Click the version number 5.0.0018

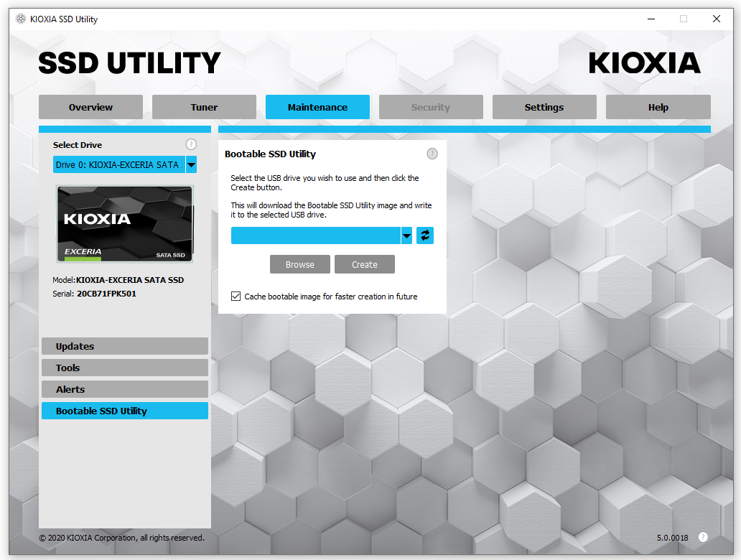tap(672, 538)
